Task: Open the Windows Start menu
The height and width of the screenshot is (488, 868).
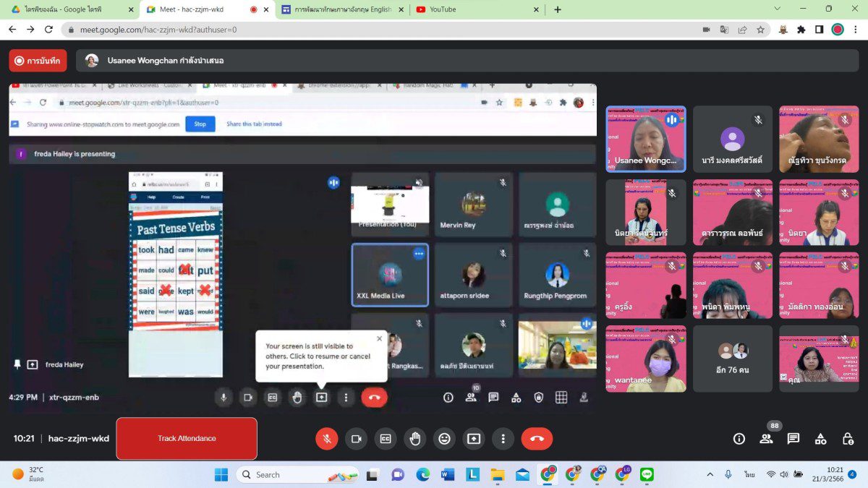Action: tap(221, 474)
